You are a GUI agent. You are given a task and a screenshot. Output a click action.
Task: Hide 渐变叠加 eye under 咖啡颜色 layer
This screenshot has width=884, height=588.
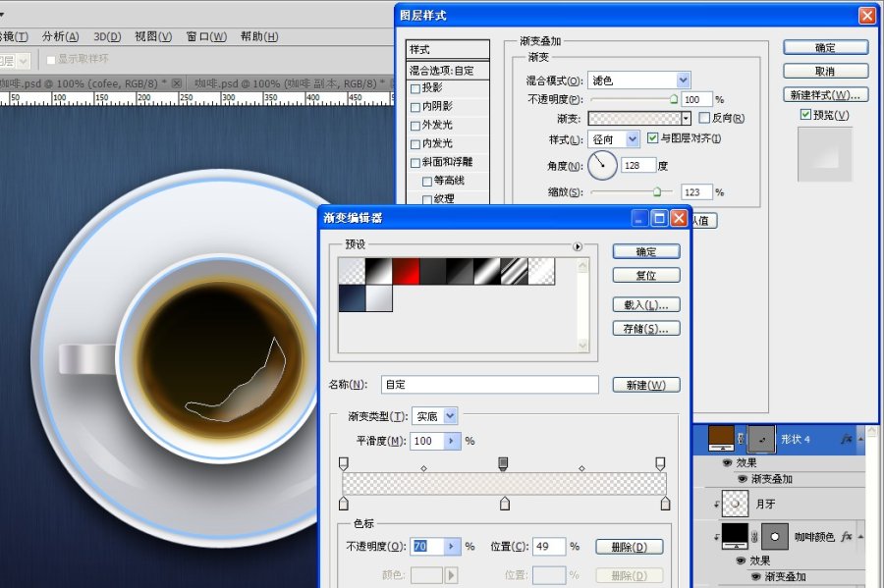[x=755, y=576]
